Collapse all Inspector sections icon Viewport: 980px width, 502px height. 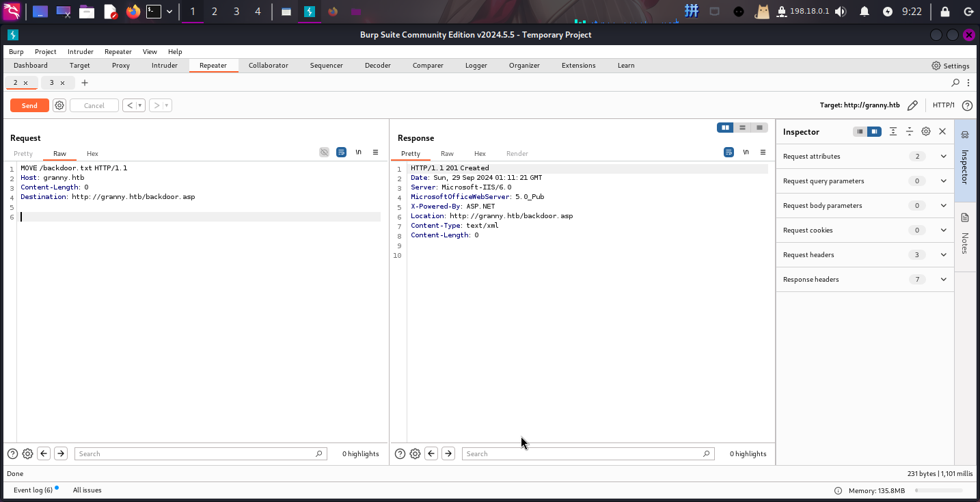(910, 131)
